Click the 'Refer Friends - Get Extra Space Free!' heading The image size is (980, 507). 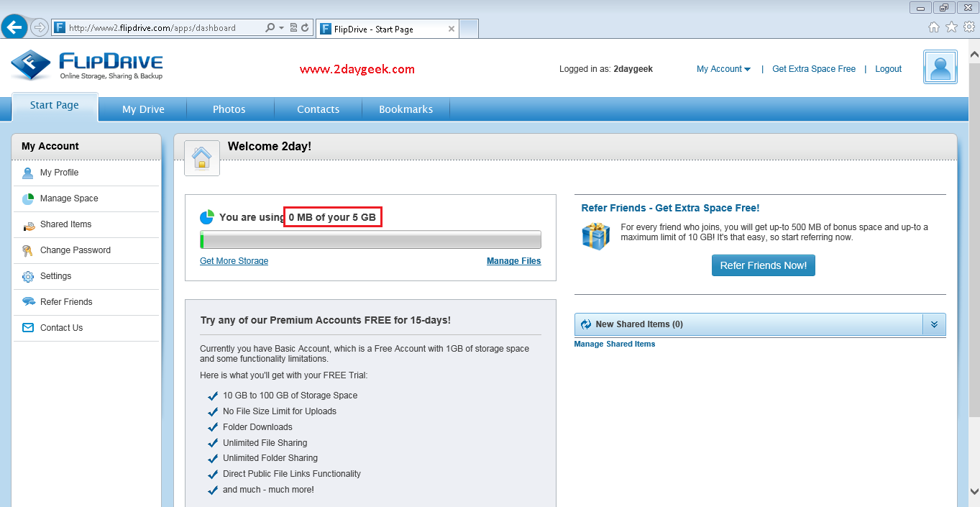point(670,208)
